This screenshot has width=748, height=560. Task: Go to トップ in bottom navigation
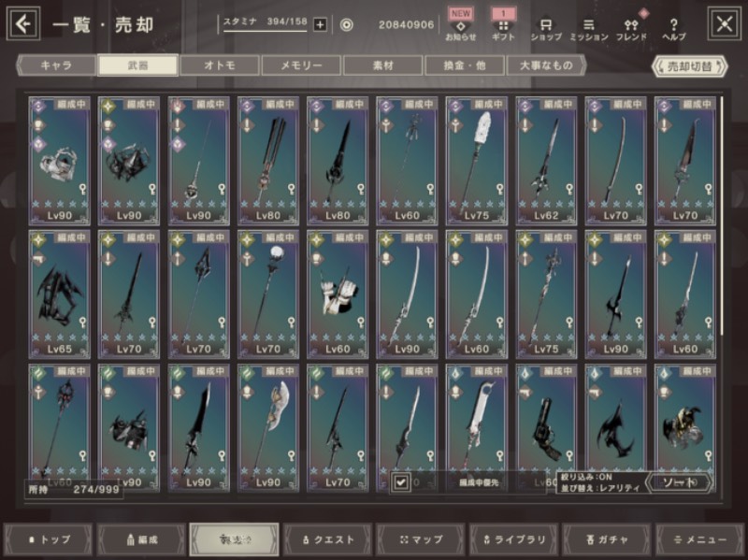[x=48, y=539]
